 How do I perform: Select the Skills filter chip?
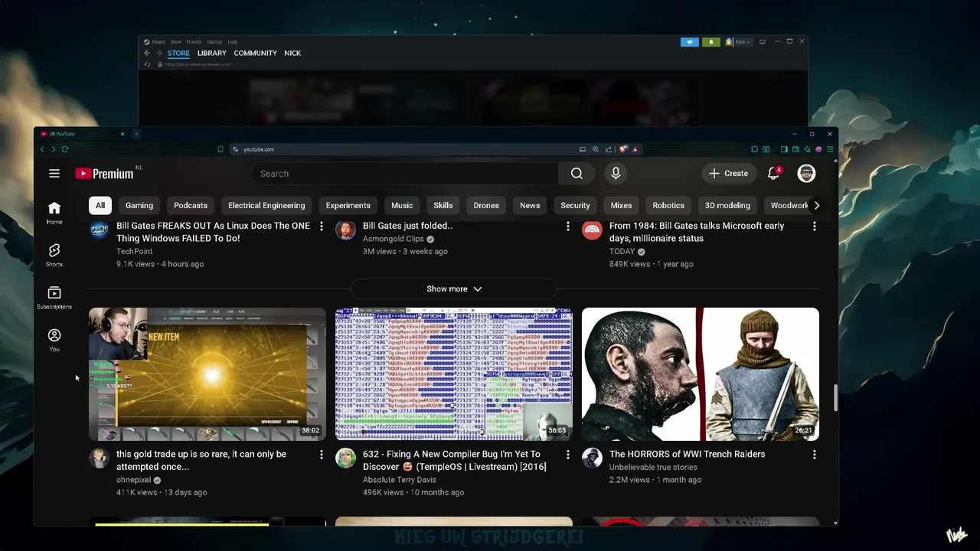pyautogui.click(x=443, y=205)
